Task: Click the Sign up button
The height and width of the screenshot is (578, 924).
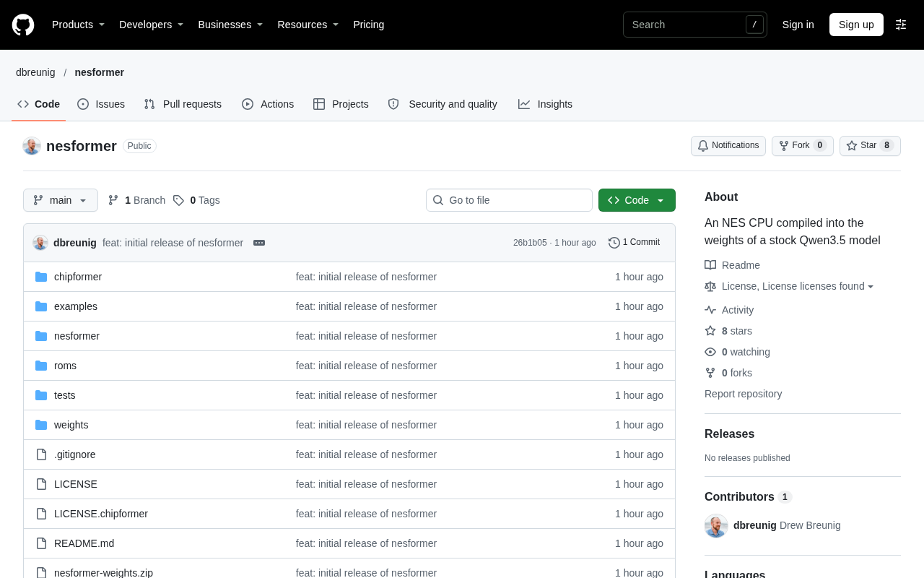Action: pyautogui.click(x=856, y=25)
